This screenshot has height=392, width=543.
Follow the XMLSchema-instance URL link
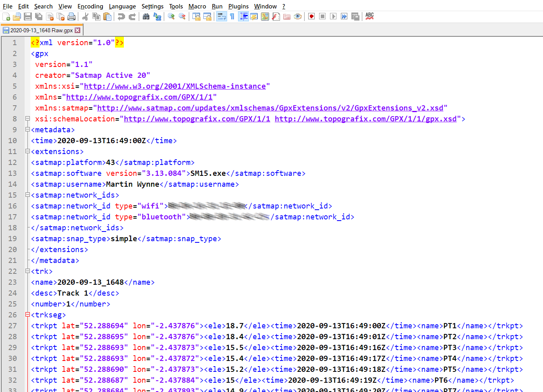click(175, 86)
